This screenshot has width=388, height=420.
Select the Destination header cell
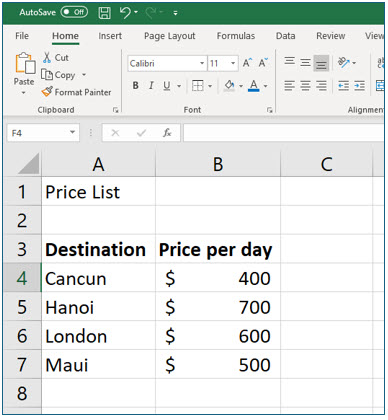click(x=98, y=249)
